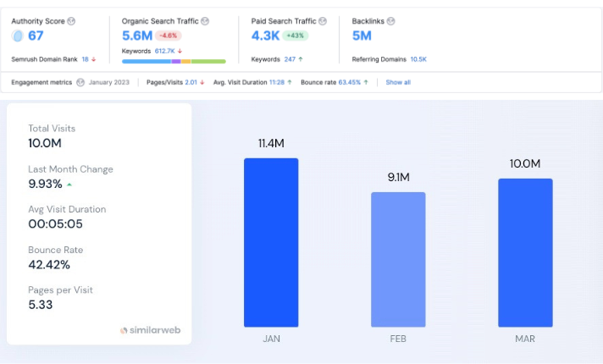Click the similarweb logo
This screenshot has height=364, width=603.
coord(151,330)
